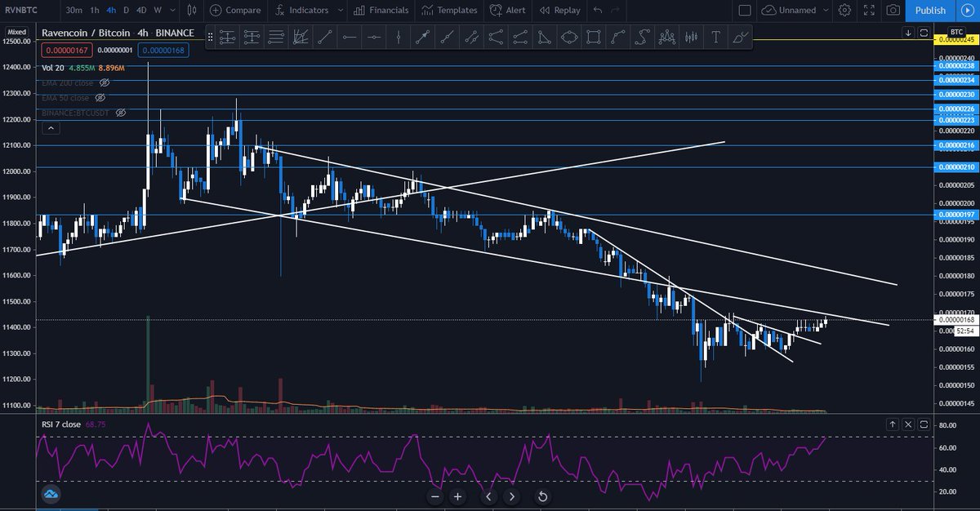Open indicator Templates menu
Viewport: 980px width, 511px height.
pyautogui.click(x=448, y=11)
